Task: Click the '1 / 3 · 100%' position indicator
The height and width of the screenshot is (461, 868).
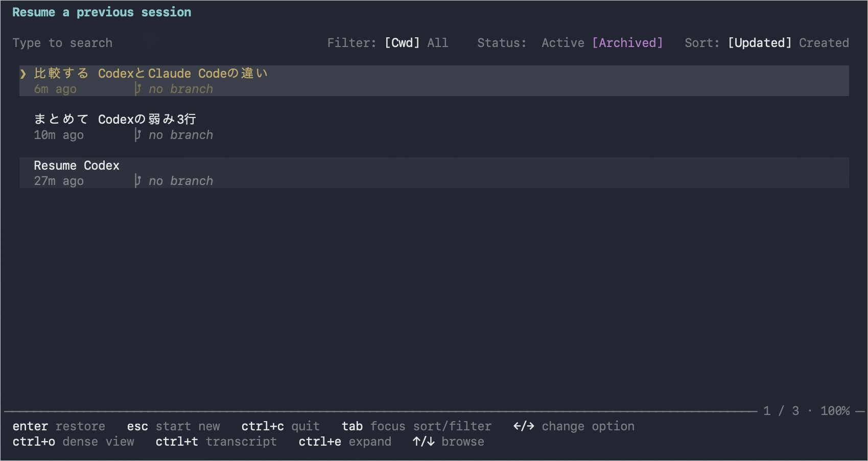Action: 807,411
